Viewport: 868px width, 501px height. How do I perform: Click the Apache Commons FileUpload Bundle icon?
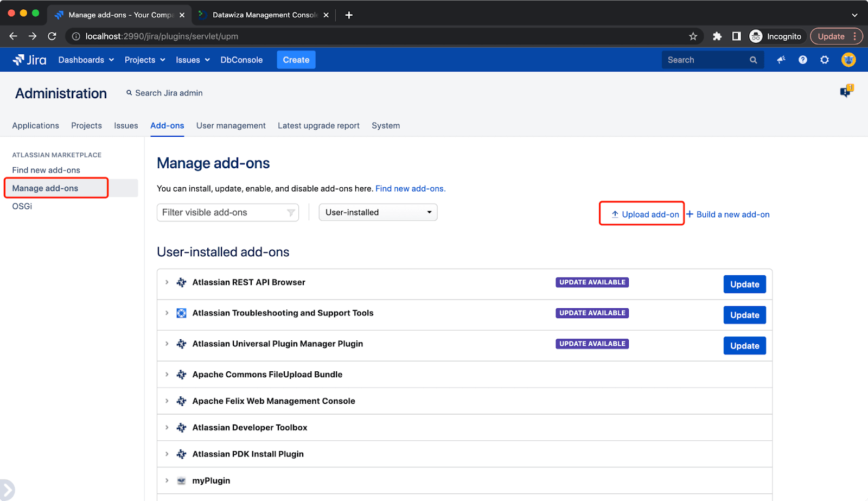coord(182,375)
